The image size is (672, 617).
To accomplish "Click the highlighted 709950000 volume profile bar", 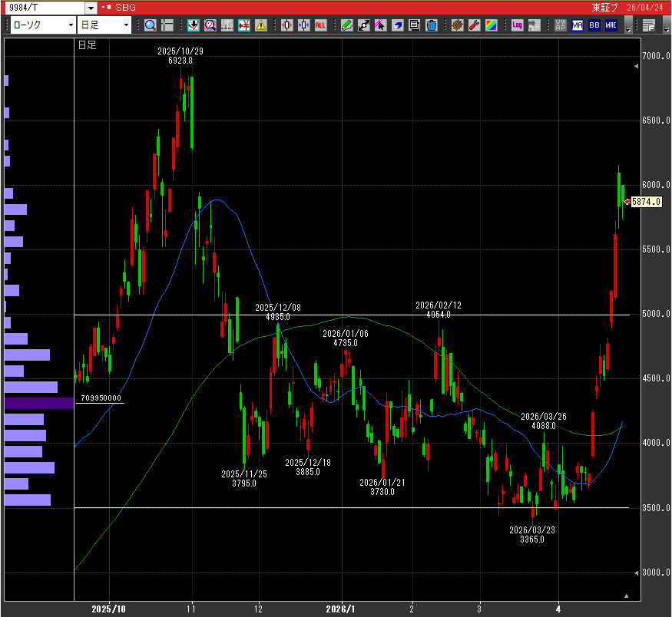I will (39, 404).
